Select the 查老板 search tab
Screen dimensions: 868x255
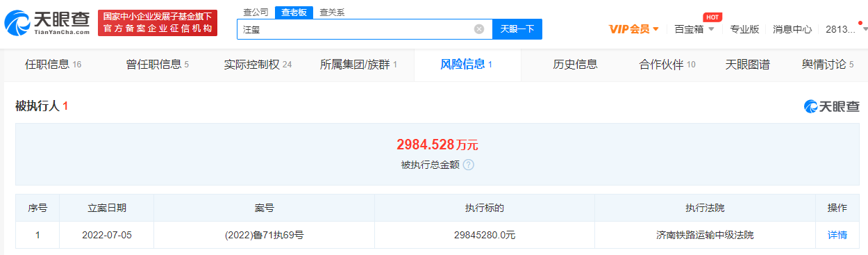click(294, 12)
